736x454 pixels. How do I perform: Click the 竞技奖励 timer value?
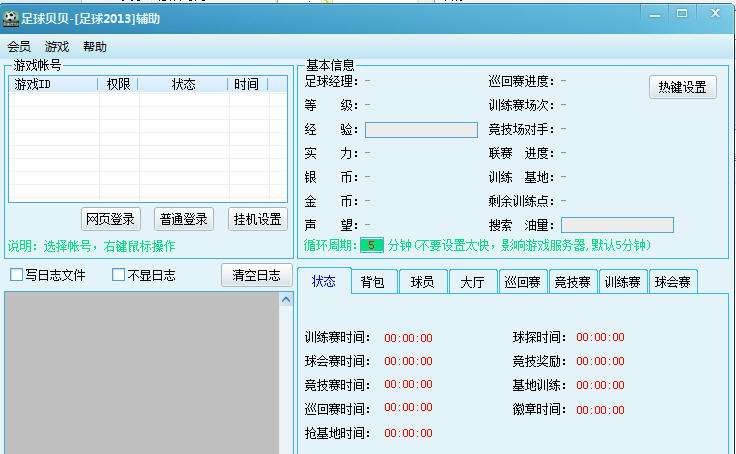(x=600, y=361)
